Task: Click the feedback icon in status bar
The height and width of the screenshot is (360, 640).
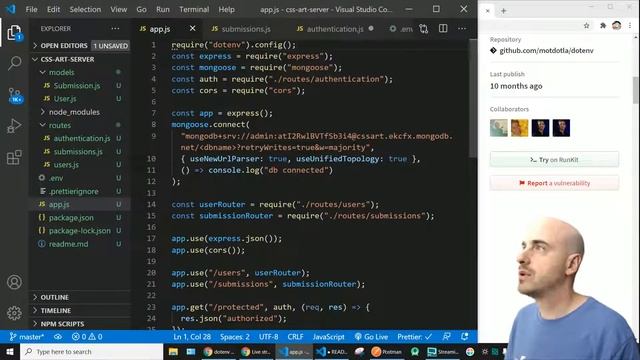Action: 447,337
